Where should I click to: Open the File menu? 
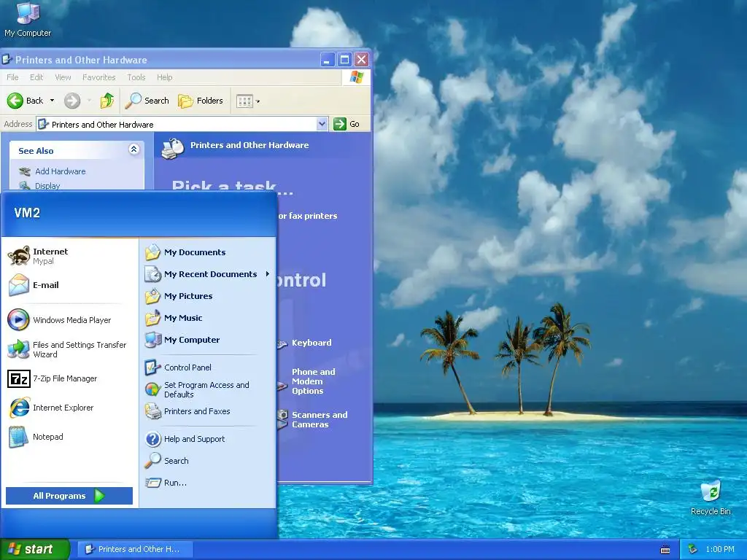tap(13, 77)
